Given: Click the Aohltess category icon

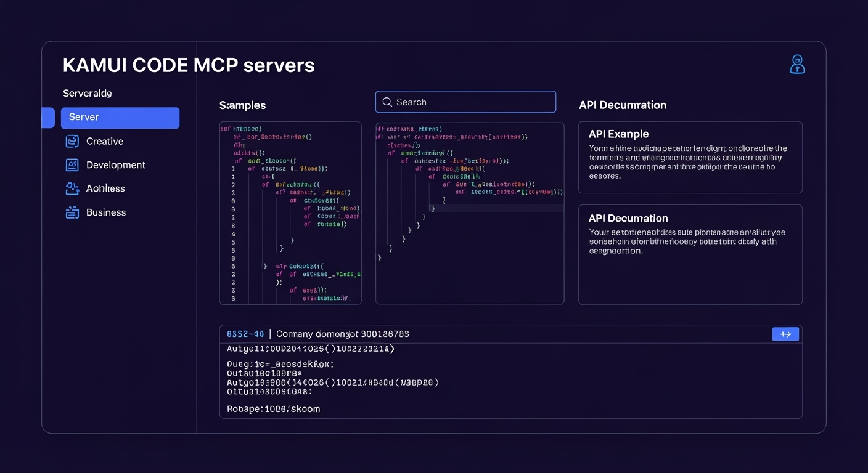Looking at the screenshot, I should (x=72, y=188).
